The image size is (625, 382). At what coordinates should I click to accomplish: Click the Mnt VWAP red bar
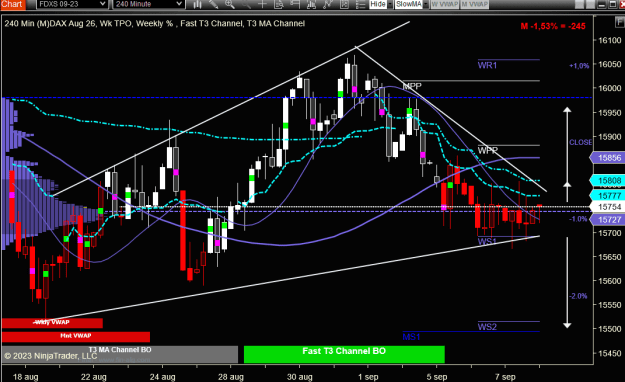pos(76,336)
